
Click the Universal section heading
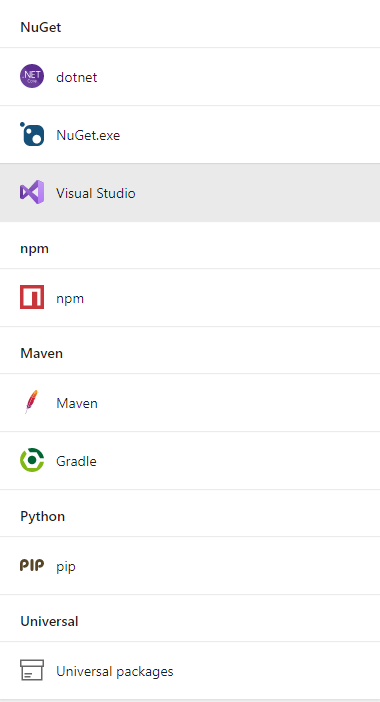pyautogui.click(x=49, y=621)
